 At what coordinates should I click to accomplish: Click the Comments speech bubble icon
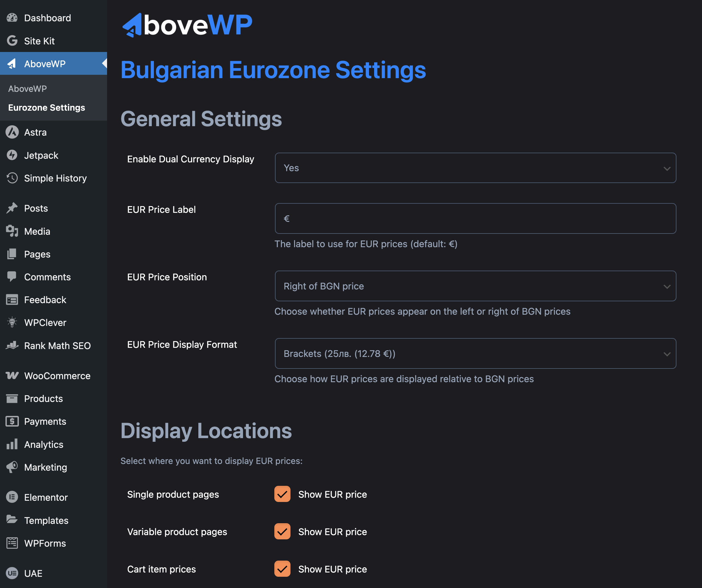(12, 277)
